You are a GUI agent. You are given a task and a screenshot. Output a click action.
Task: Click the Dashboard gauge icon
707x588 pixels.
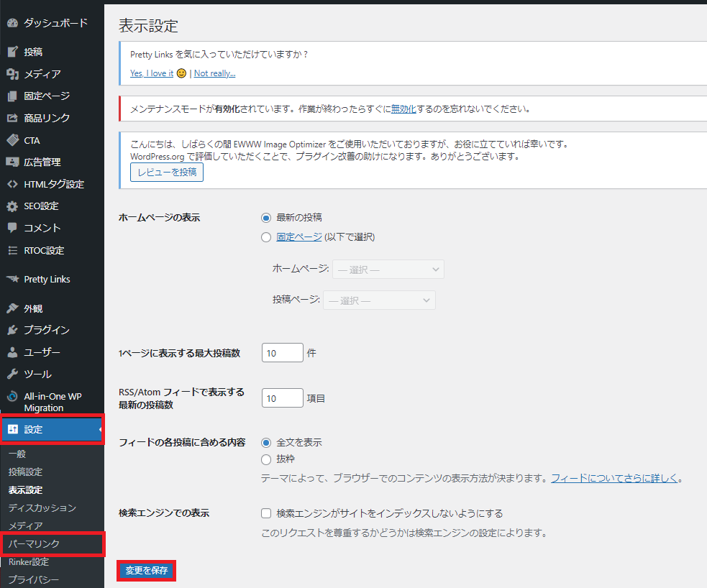pyautogui.click(x=13, y=23)
